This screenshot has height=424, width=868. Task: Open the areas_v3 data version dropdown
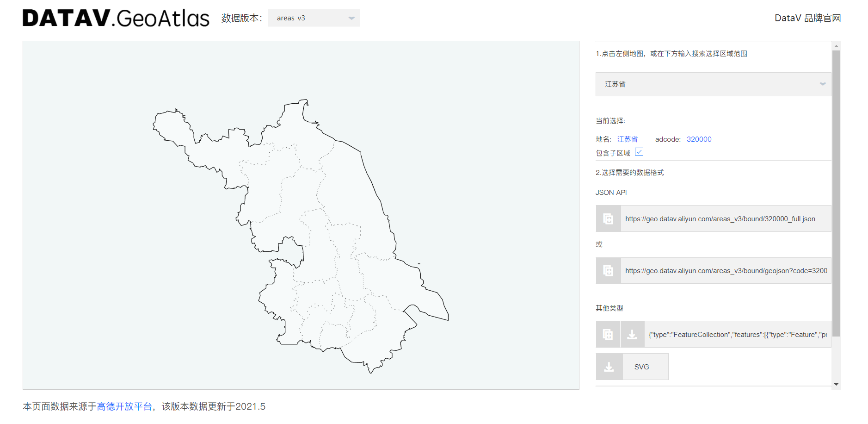314,18
